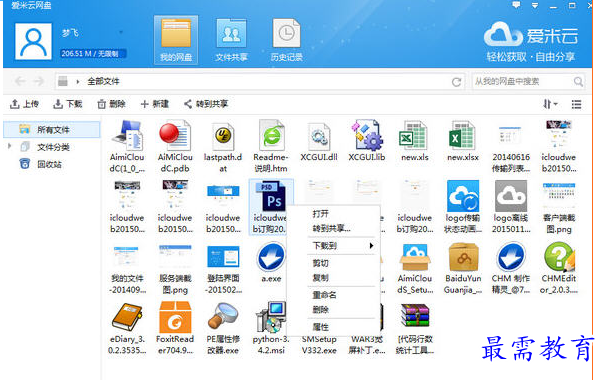Select the AimiCloudC(1_0_ file
603x380 pixels.
tap(127, 146)
